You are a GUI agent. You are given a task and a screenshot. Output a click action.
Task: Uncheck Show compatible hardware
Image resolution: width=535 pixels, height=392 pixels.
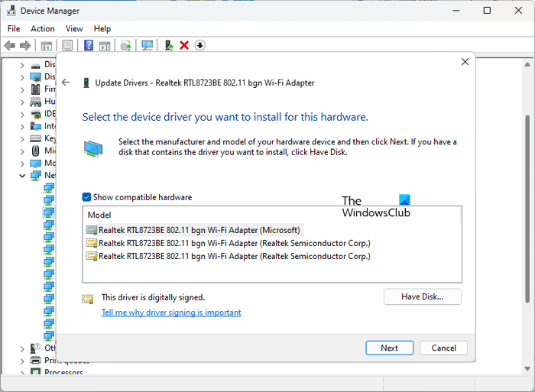point(86,197)
